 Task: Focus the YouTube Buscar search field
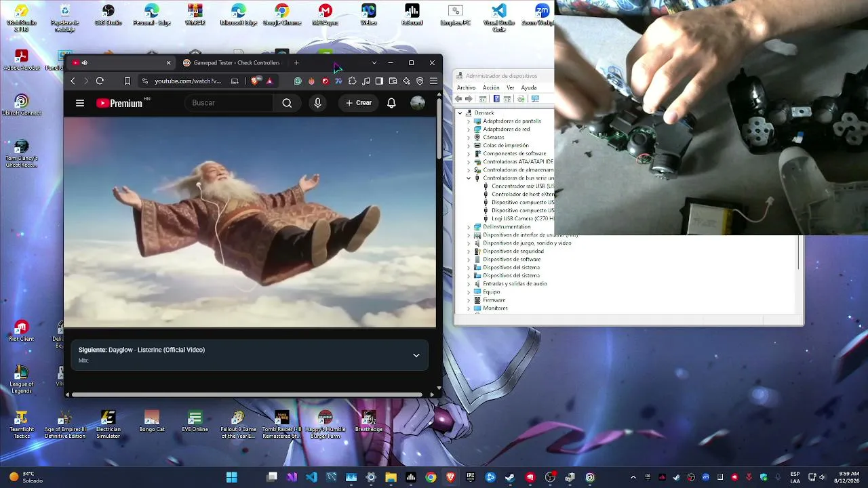pyautogui.click(x=229, y=103)
